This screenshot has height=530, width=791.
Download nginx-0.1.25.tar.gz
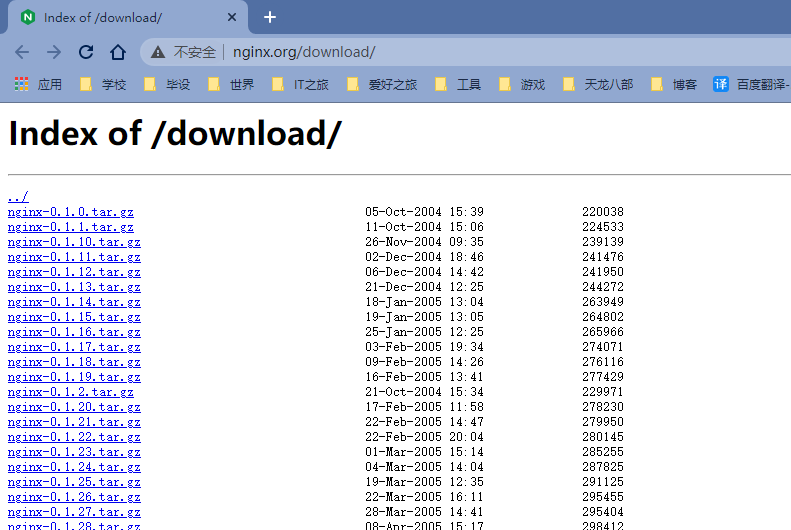(x=74, y=482)
